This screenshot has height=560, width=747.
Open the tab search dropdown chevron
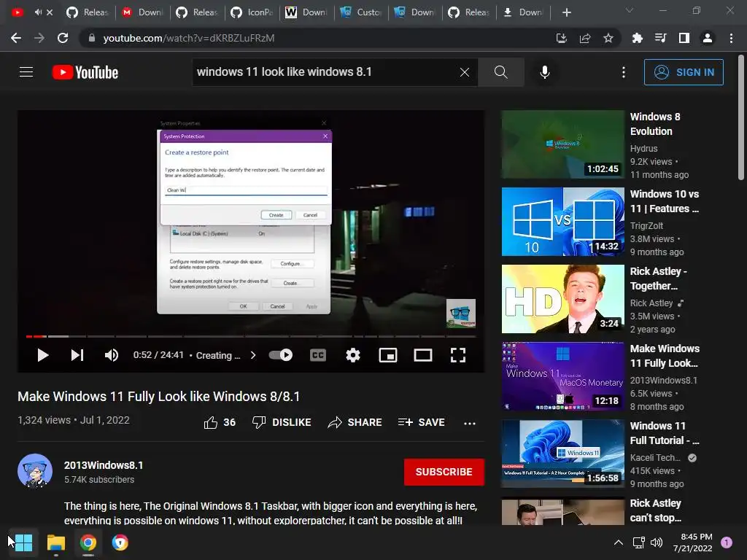coord(630,10)
